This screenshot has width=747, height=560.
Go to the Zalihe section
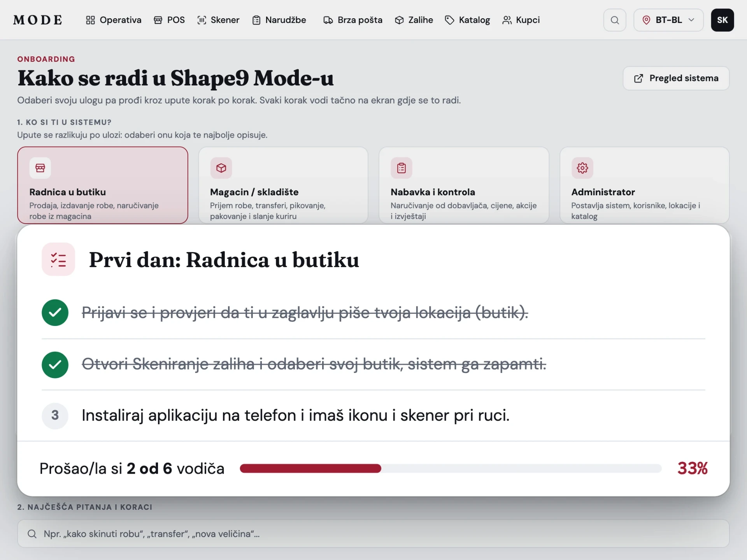tap(414, 20)
